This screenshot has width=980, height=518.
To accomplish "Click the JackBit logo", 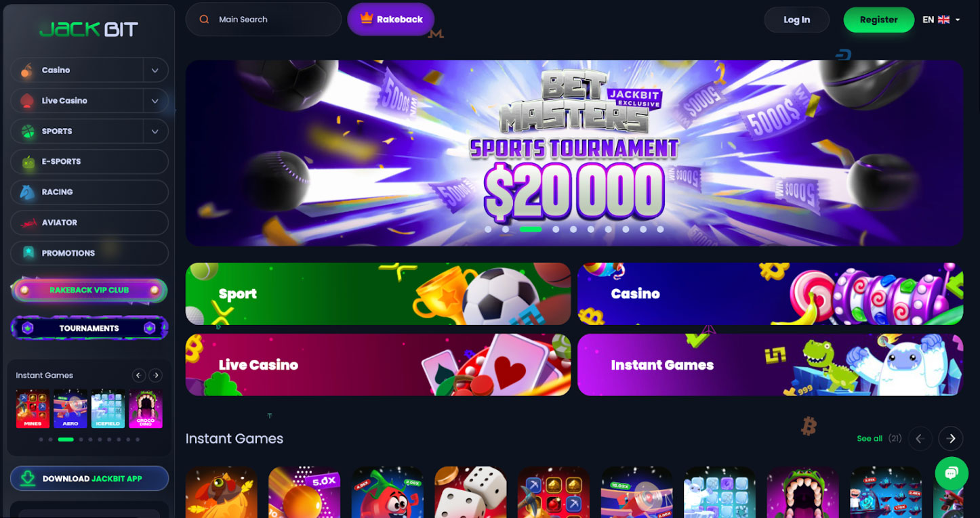I will point(89,29).
